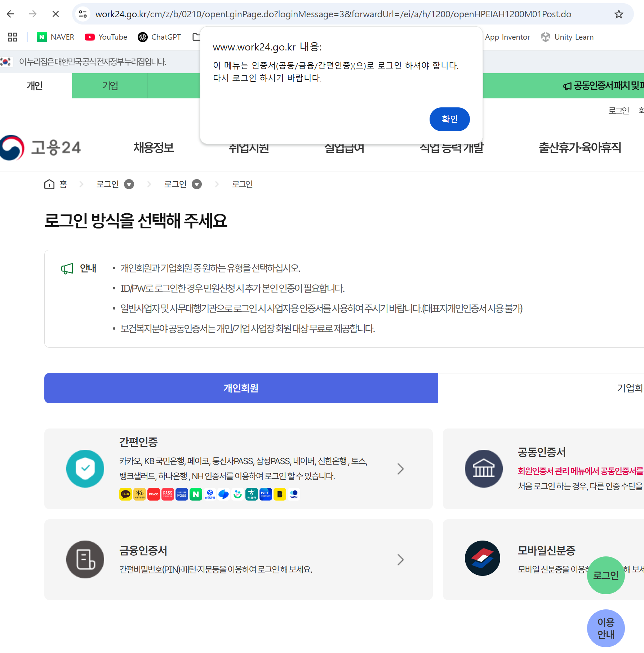Select the Samsung Pass authentication icon
644x653 pixels.
[182, 494]
